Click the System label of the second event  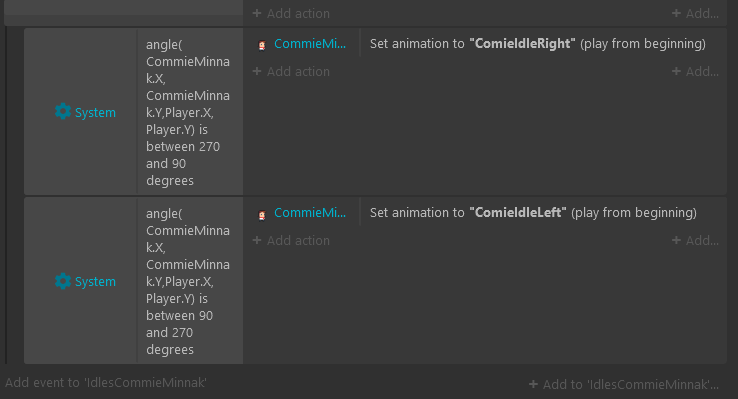[x=95, y=281]
